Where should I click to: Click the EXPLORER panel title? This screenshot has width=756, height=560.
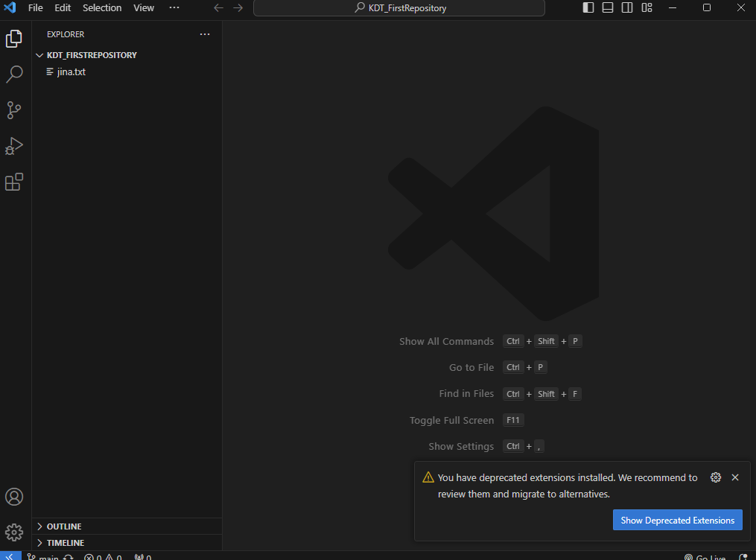point(66,34)
